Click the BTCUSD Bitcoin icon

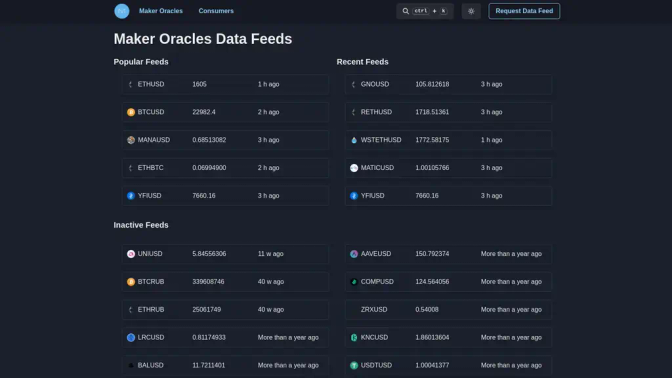[131, 112]
